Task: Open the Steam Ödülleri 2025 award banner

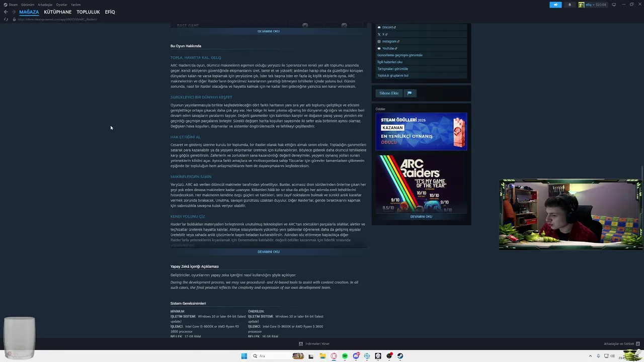Action: [421, 131]
